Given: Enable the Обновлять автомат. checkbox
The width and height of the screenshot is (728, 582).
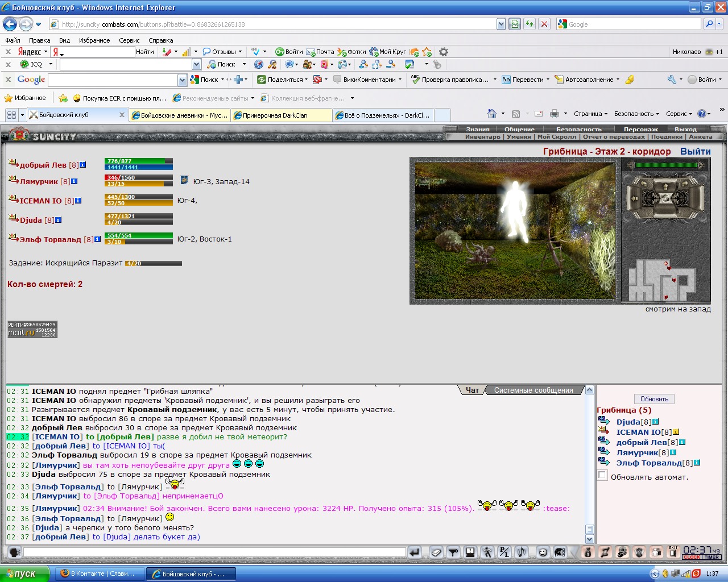Looking at the screenshot, I should point(602,475).
